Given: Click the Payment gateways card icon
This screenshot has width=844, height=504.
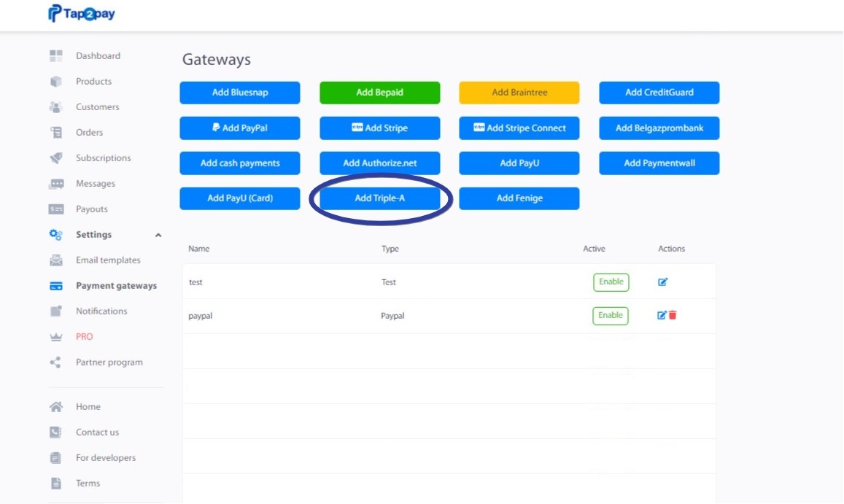Looking at the screenshot, I should tap(56, 286).
